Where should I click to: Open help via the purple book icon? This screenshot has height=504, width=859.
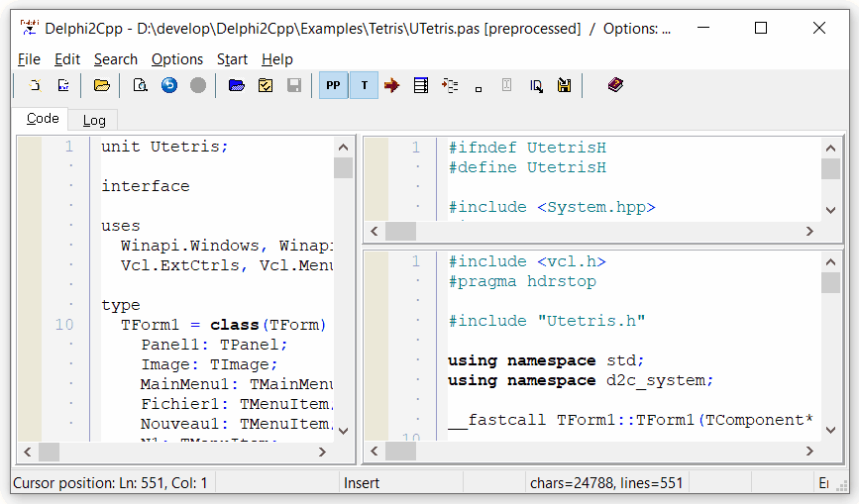tap(615, 85)
